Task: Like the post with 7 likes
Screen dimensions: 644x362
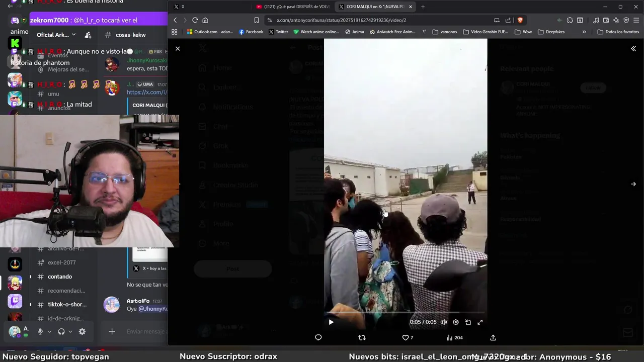Action: point(408,337)
